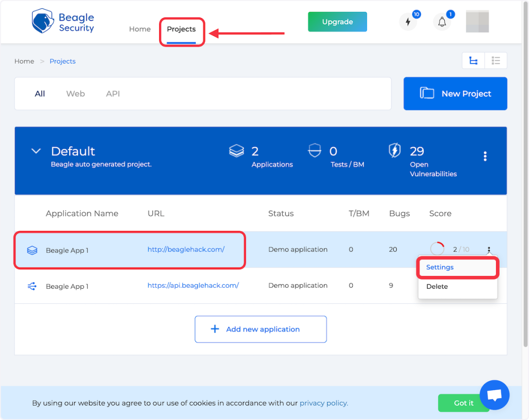Click the API application icon in second row
Screen dimensions: 529x420
(x=32, y=286)
